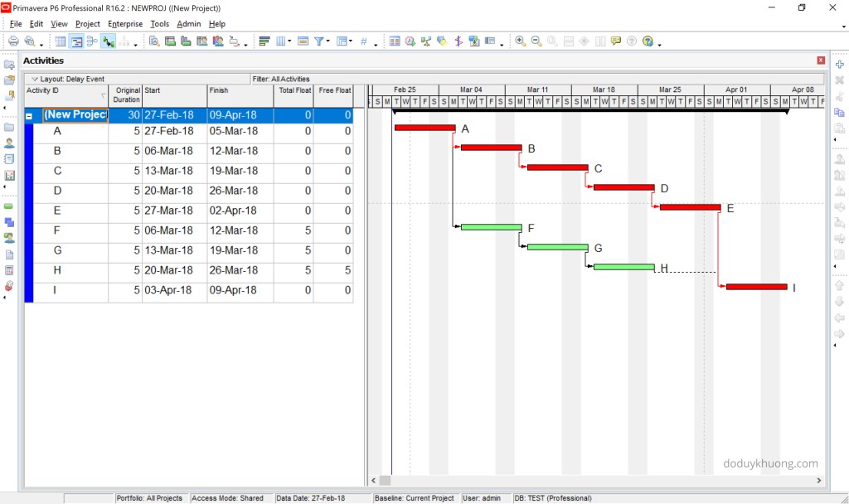This screenshot has width=849, height=504.
Task: Select activity G's green Gantt bar
Action: click(557, 247)
